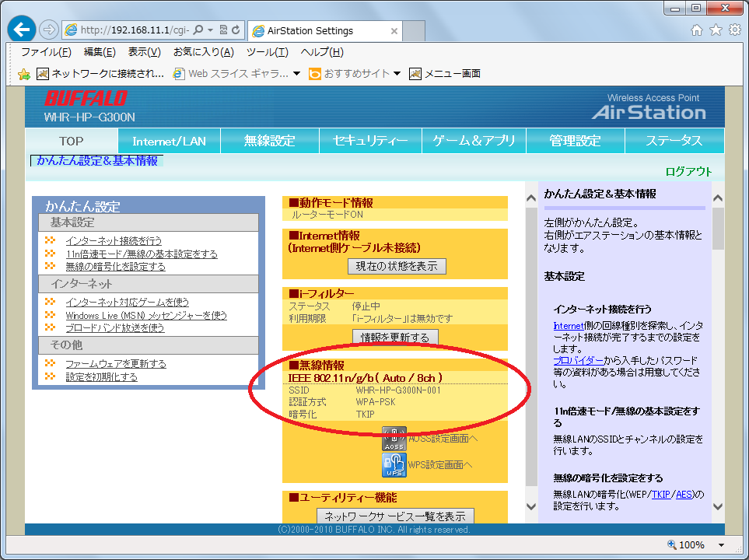Open the 無線設定 tab
Screen dimensions: 749x560
[x=270, y=141]
